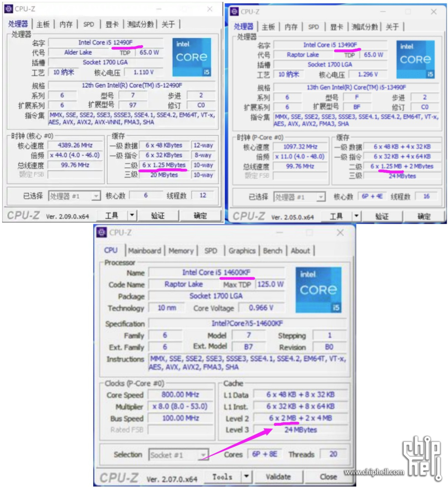Open the 工具 dropdown arrow in the 13490F window
448x488 pixels.
coord(357,216)
